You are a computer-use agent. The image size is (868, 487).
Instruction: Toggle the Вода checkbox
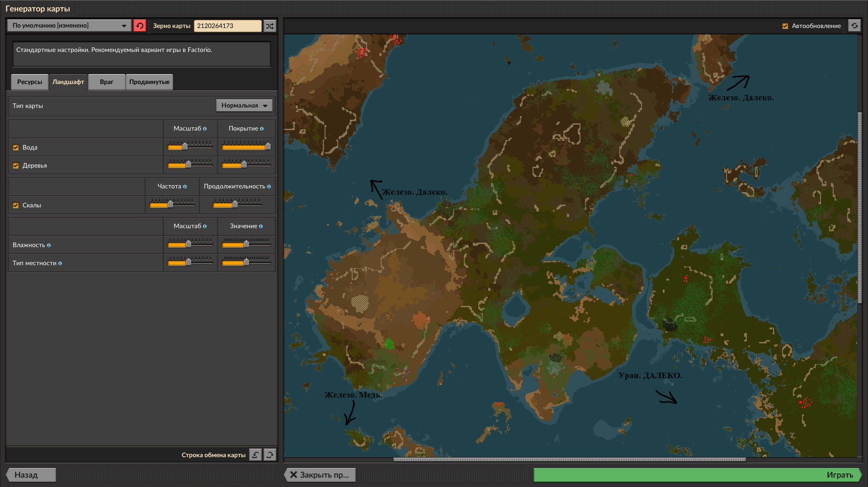[16, 148]
